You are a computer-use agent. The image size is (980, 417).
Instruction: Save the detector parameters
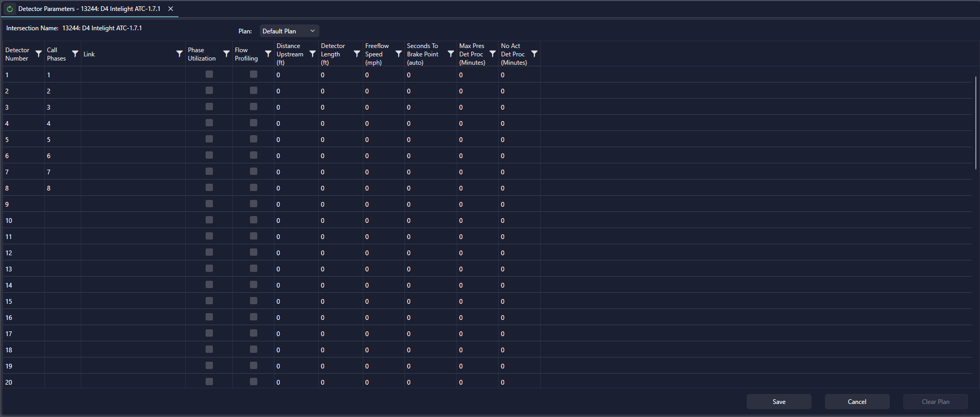[x=779, y=402]
